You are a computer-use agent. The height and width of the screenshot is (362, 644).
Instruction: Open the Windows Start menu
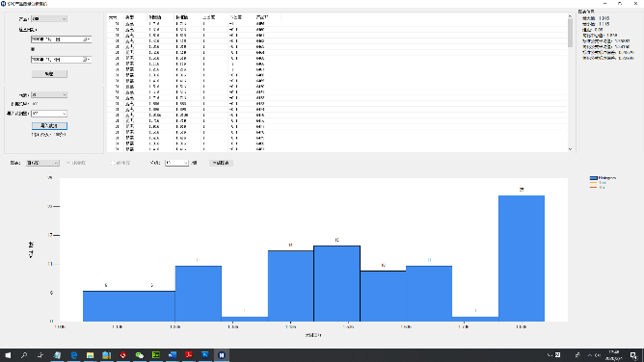[x=8, y=355]
